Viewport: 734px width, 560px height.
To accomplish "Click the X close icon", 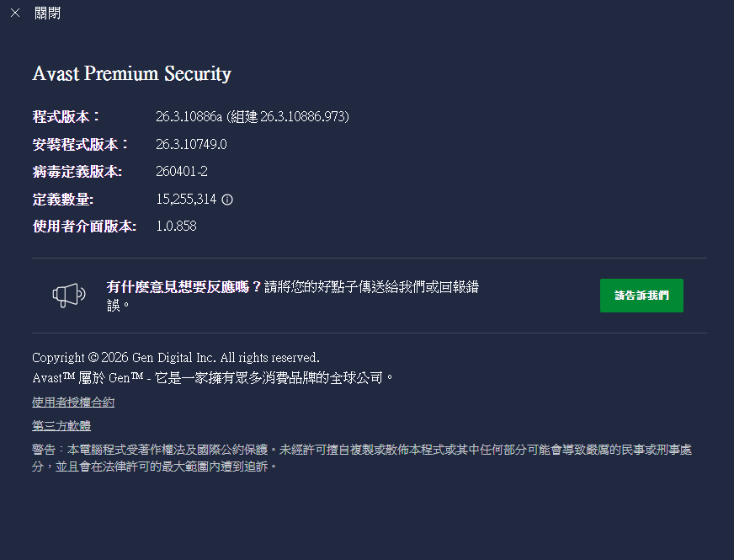I will tap(15, 13).
